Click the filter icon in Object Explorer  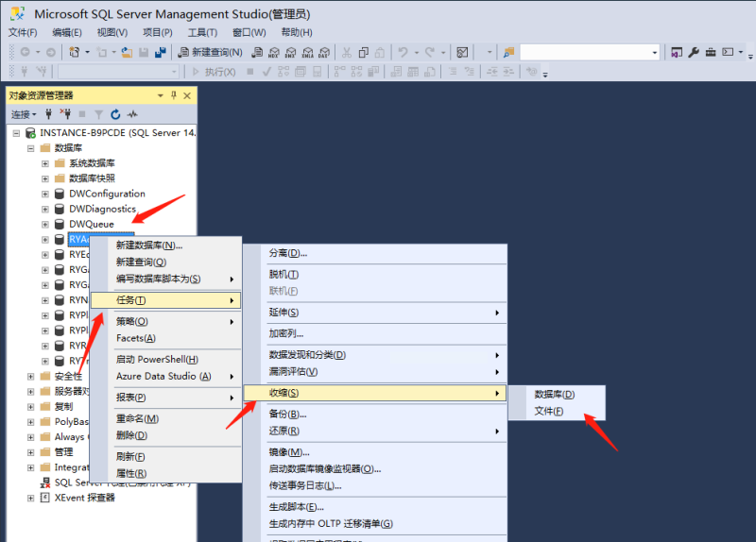(x=99, y=114)
